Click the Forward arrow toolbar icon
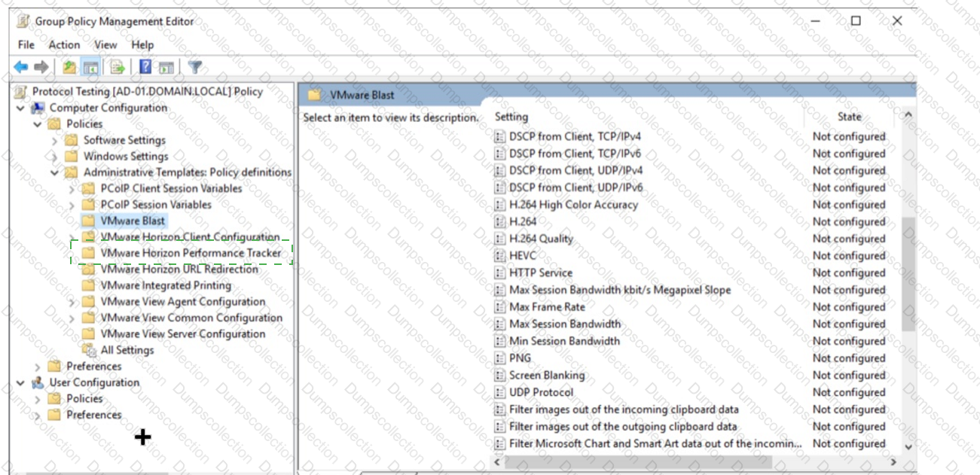 (41, 68)
